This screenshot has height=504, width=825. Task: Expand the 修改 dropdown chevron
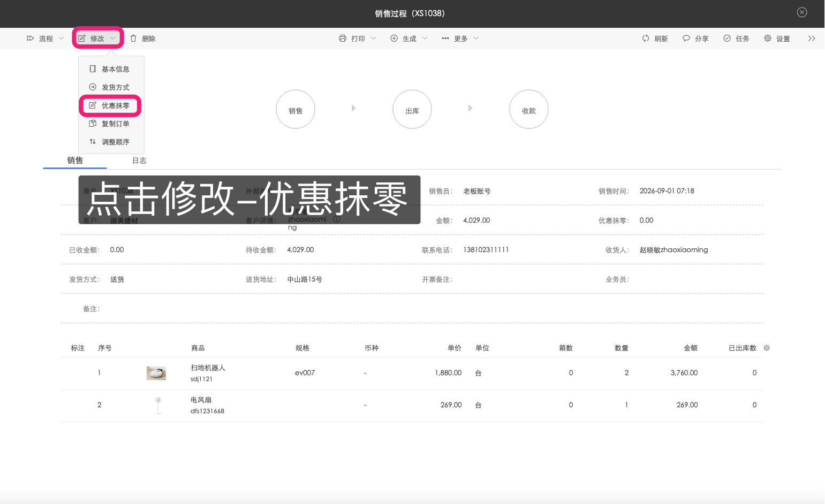(112, 39)
